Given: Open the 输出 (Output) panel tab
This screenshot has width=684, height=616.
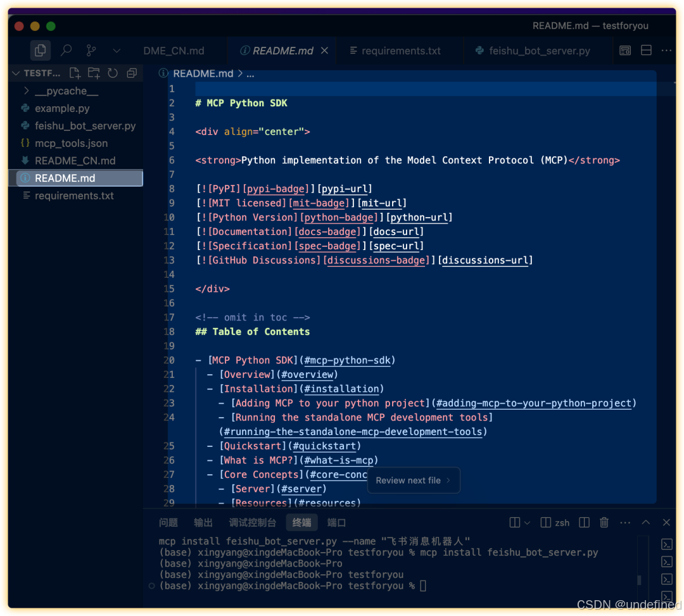Looking at the screenshot, I should click(203, 522).
